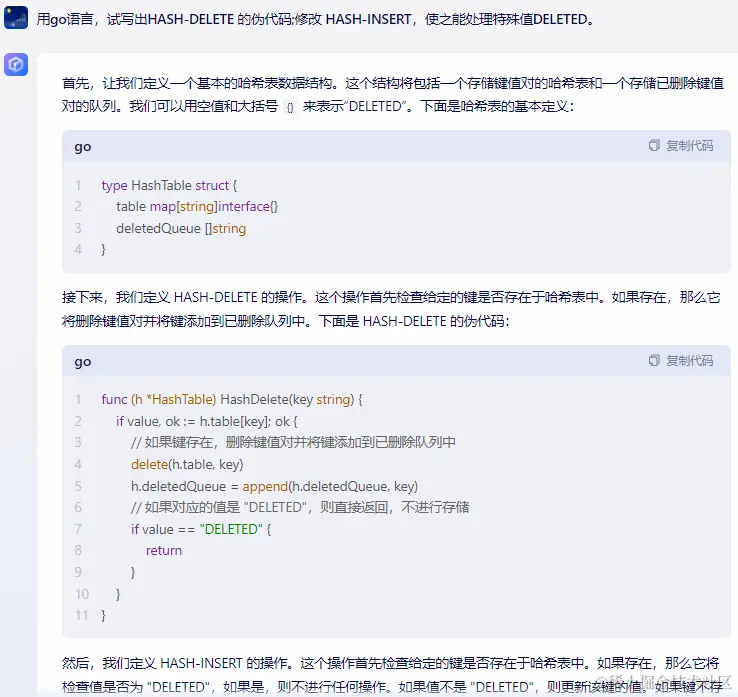Click the AI assistant cube avatar
This screenshot has width=738, height=697.
coord(16,64)
